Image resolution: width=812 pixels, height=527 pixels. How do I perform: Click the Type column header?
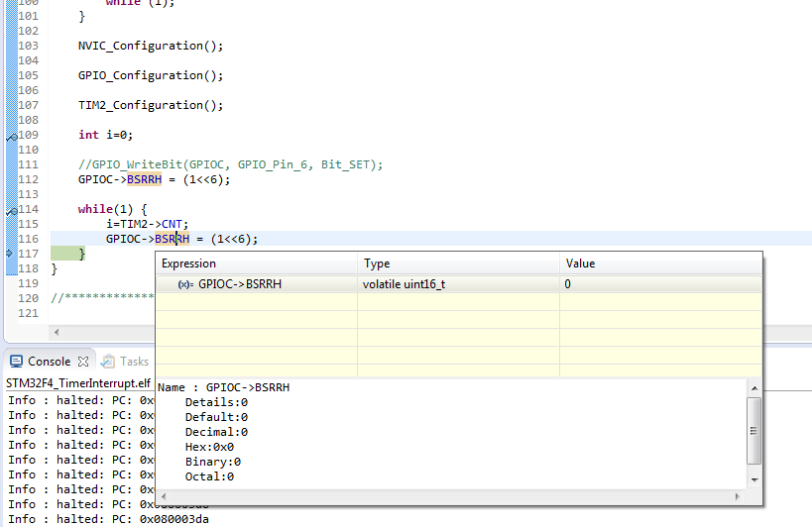click(458, 263)
